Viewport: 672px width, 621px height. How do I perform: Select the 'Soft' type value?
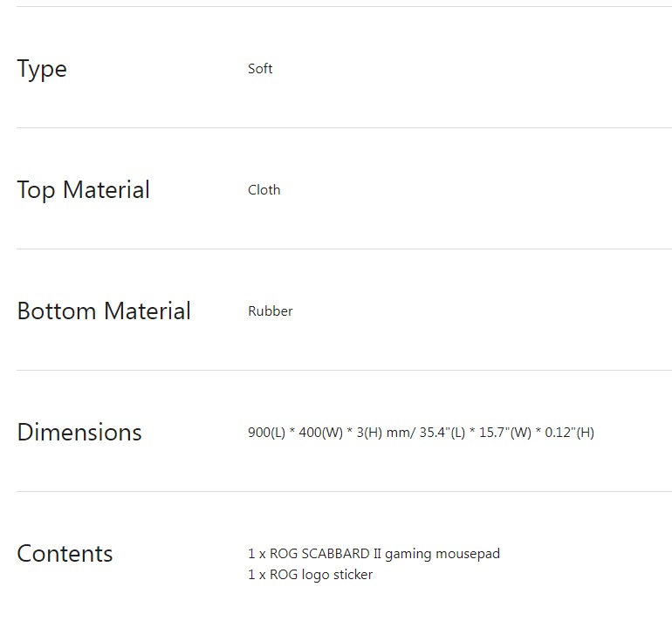pyautogui.click(x=260, y=69)
